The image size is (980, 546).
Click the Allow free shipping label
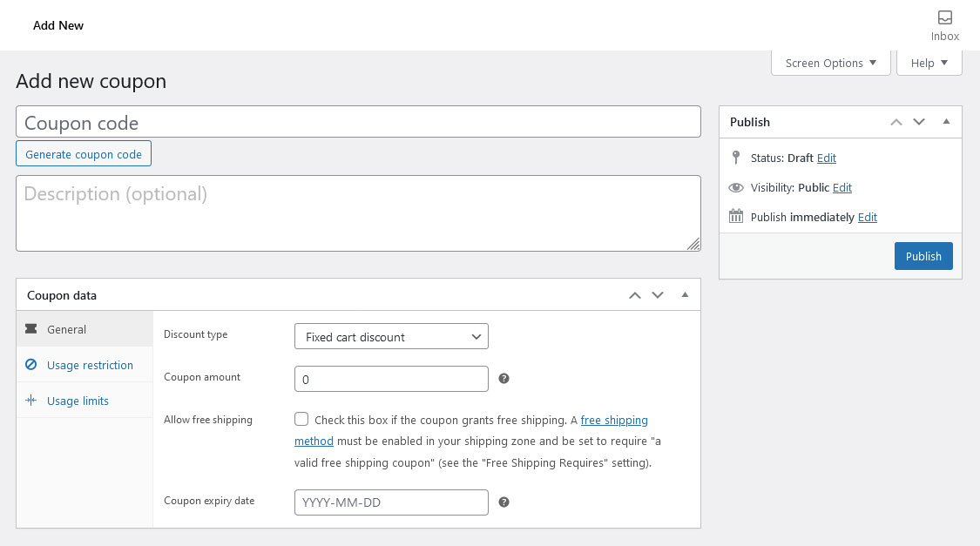click(208, 420)
